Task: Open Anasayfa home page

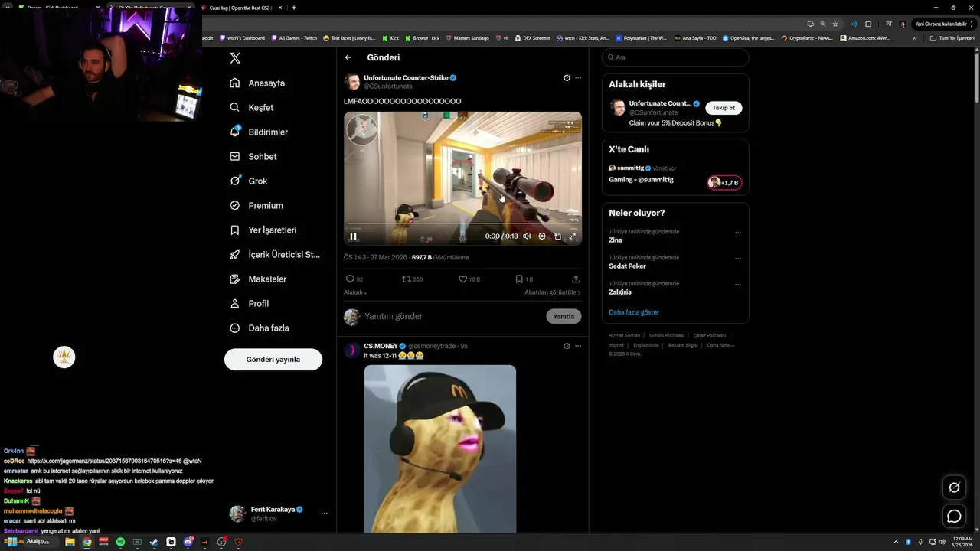Action: coord(257,83)
